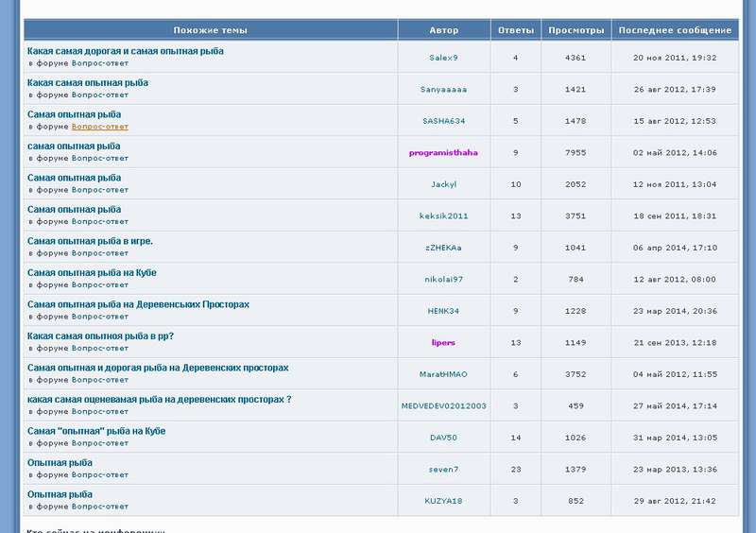
Task: Open topic "Какая самая дорогая и самая опытная рыба"
Action: coord(126,51)
